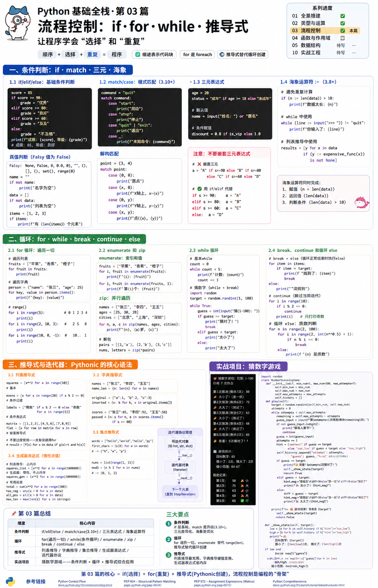Viewport: 378px width, 588px height.
Task: Select the 04 函数与作用域 series entry
Action: tap(311, 38)
